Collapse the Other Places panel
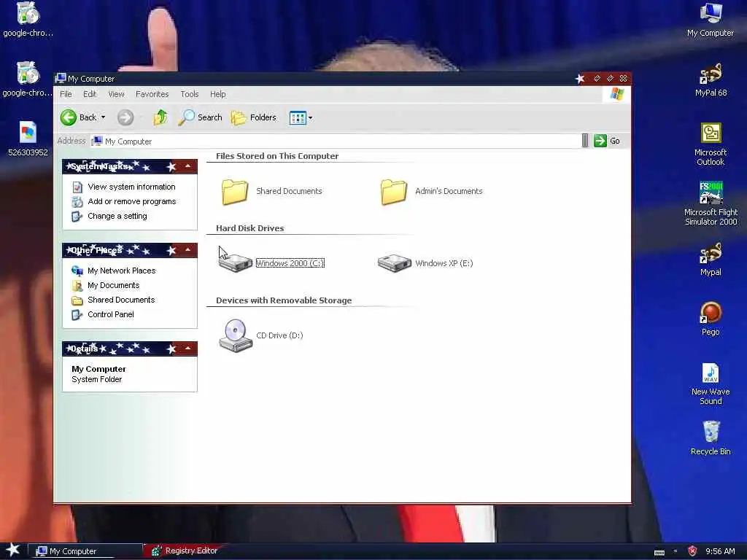The image size is (747, 560). pos(188,250)
